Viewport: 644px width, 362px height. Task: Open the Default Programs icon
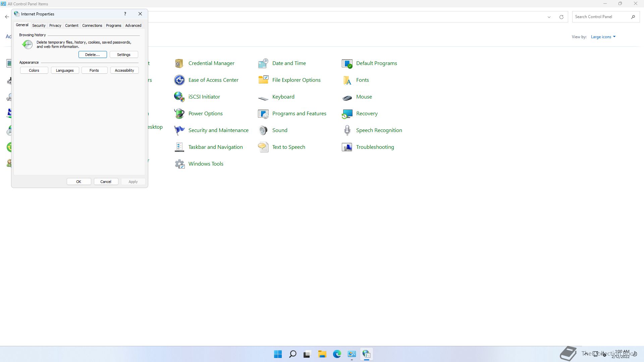tap(347, 63)
